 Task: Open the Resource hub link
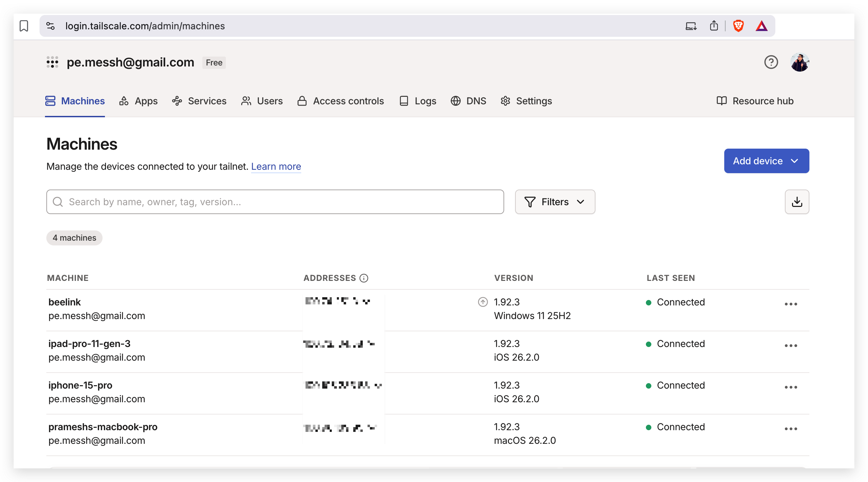(x=755, y=101)
